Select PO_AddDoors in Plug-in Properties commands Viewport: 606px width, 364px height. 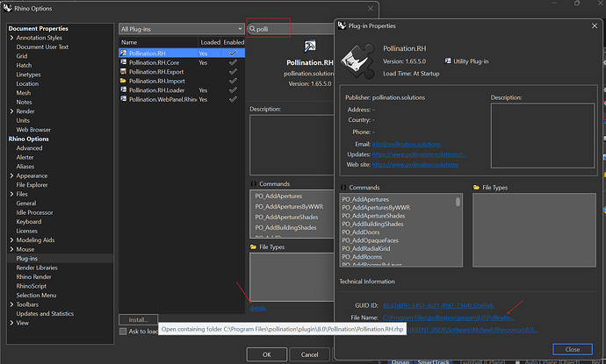click(x=361, y=232)
